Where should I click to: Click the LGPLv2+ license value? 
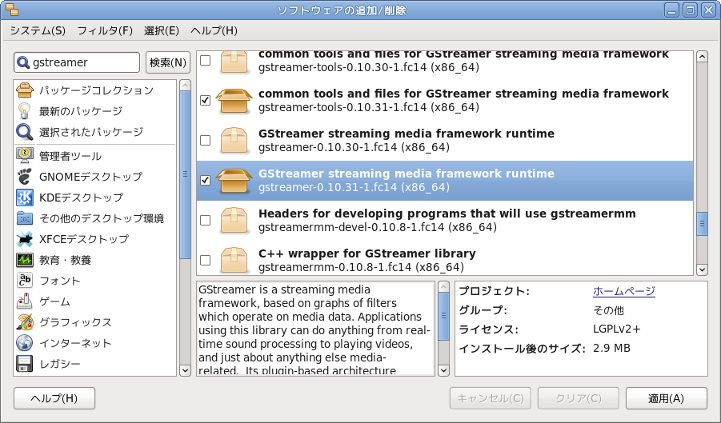point(617,329)
